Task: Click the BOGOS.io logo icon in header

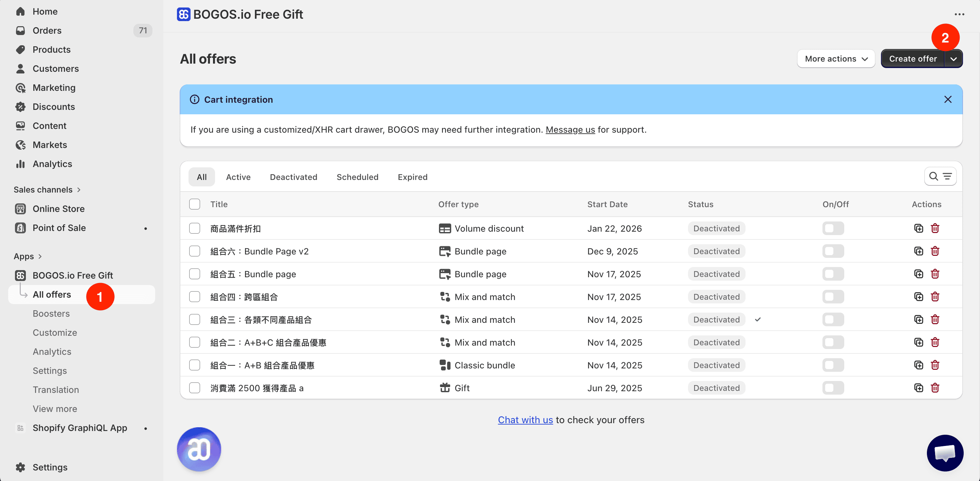Action: click(x=183, y=14)
